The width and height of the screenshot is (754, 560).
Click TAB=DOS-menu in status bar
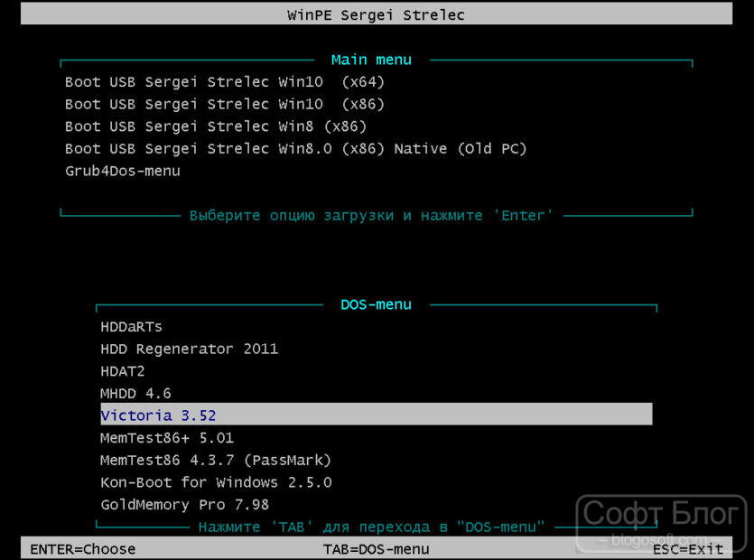376,549
